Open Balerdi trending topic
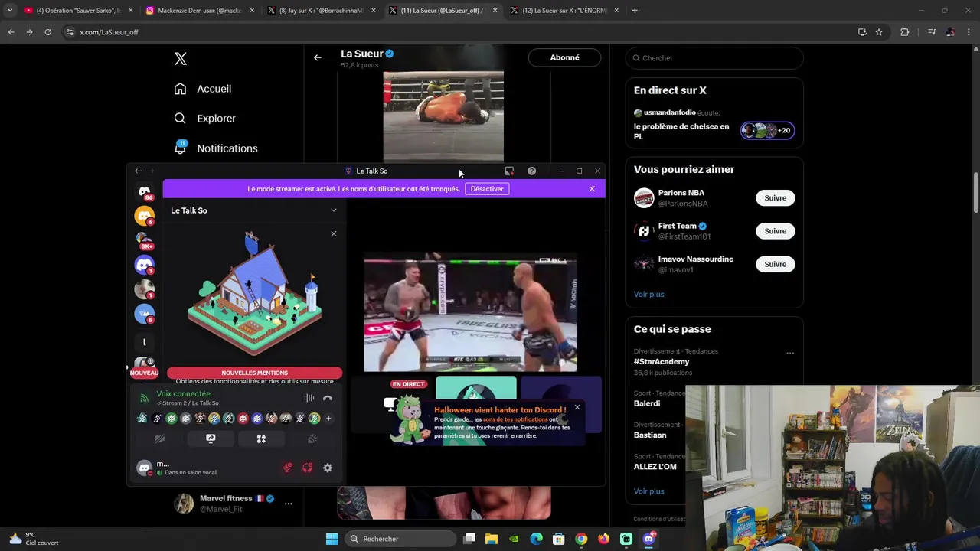This screenshot has width=980, height=551. (x=647, y=403)
